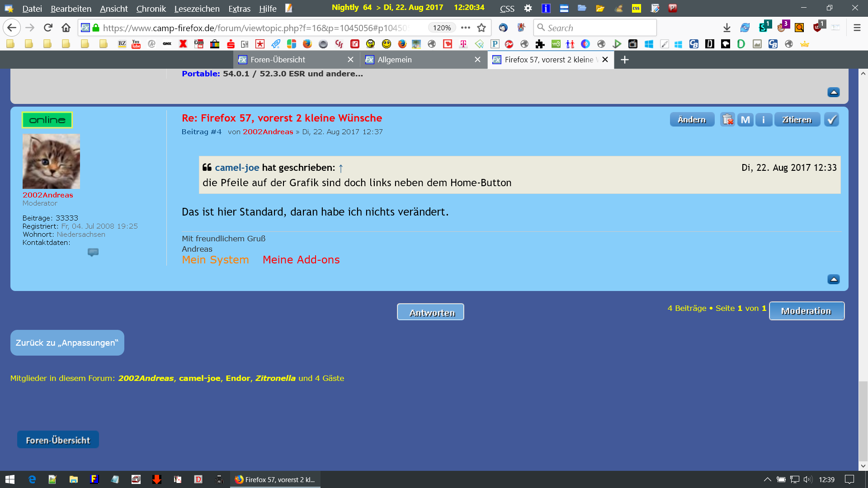Click the GMX bookmark icon

tap(167, 44)
